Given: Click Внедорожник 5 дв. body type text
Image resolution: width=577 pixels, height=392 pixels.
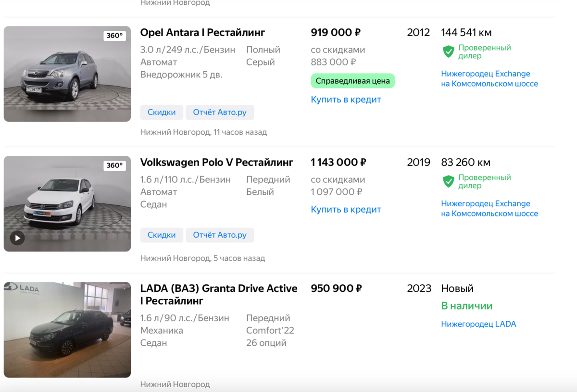Looking at the screenshot, I should [x=181, y=75].
